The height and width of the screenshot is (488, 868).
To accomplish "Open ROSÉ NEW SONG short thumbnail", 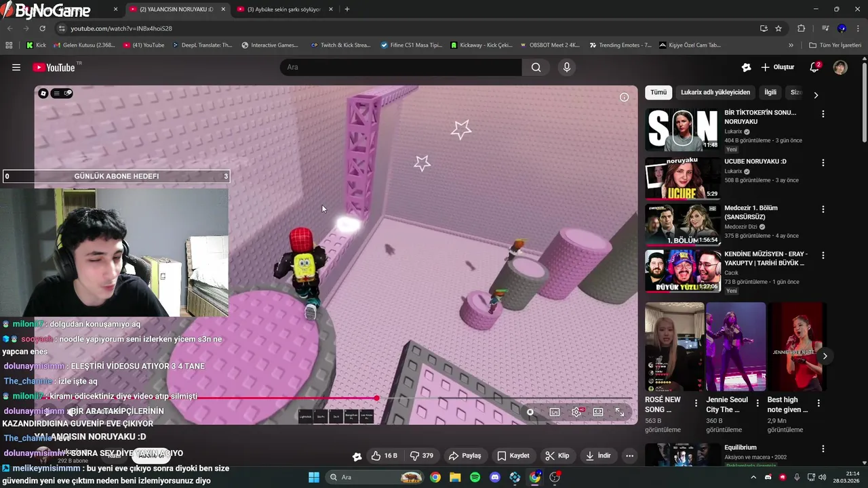I will click(x=674, y=346).
